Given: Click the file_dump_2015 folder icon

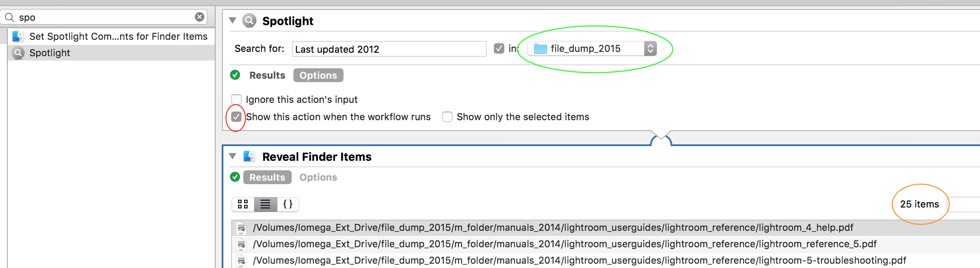Looking at the screenshot, I should tap(541, 48).
